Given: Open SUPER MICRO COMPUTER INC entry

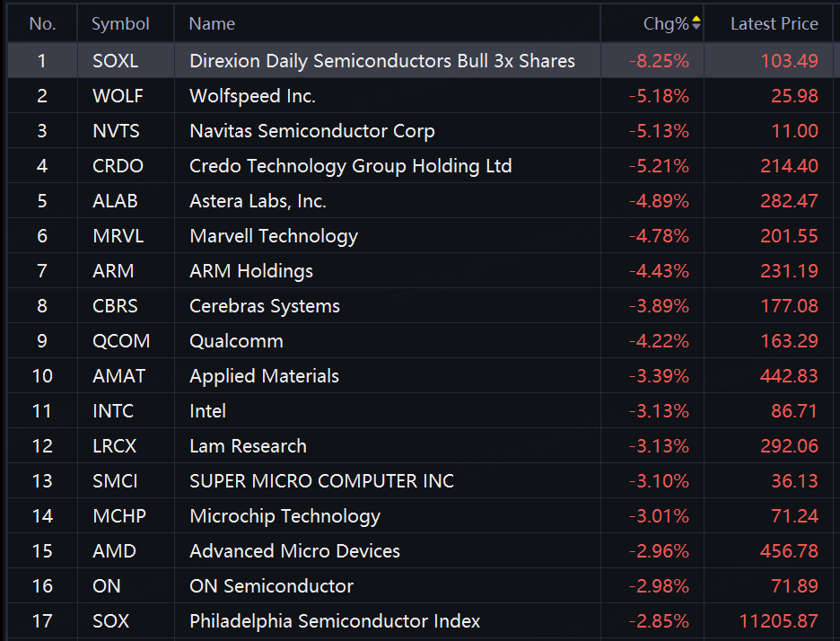Looking at the screenshot, I should pos(322,481).
